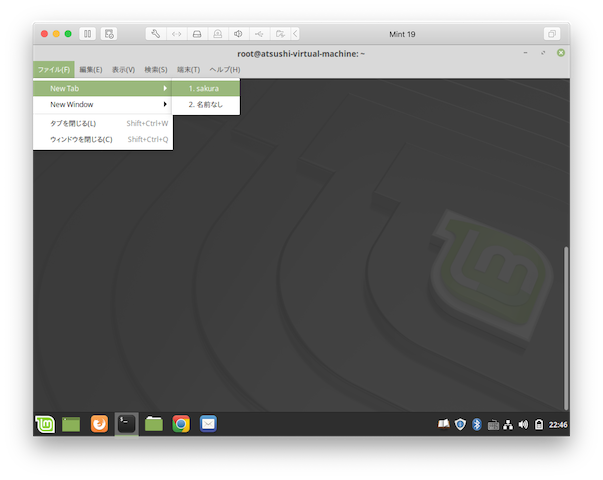Open the Linux Mint start menu
The image size is (603, 480).
point(45,424)
